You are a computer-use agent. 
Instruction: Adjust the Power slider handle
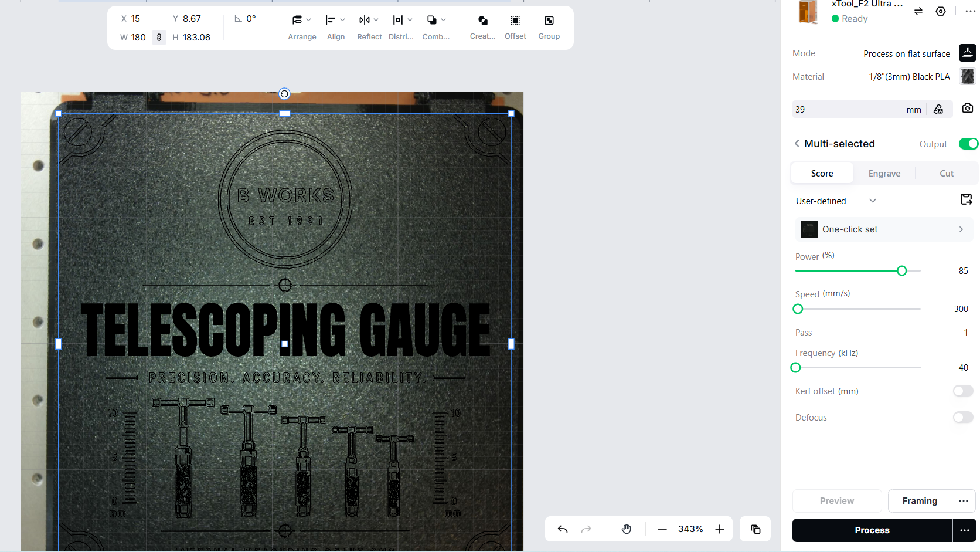click(902, 270)
